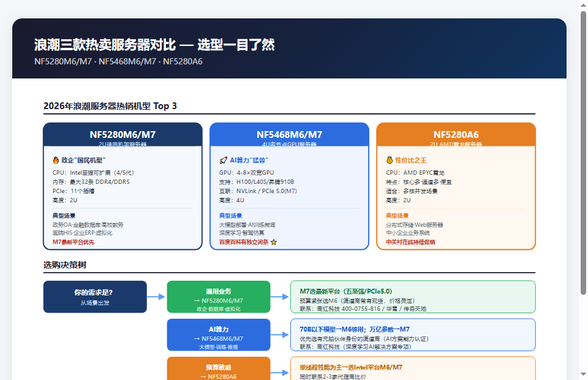Image resolution: width=588 pixels, height=380 pixels.
Task: Click the orange 预算敏感 decision node
Action: click(x=219, y=368)
